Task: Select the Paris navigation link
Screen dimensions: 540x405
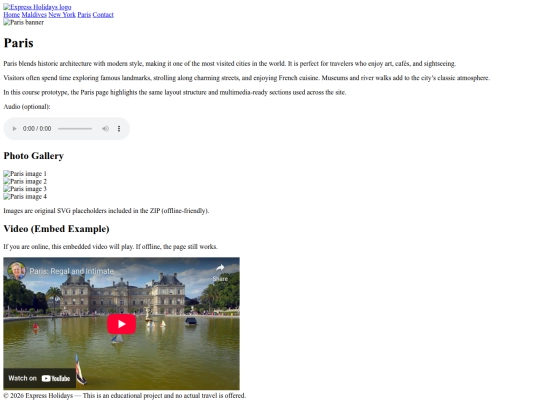Action: (84, 14)
